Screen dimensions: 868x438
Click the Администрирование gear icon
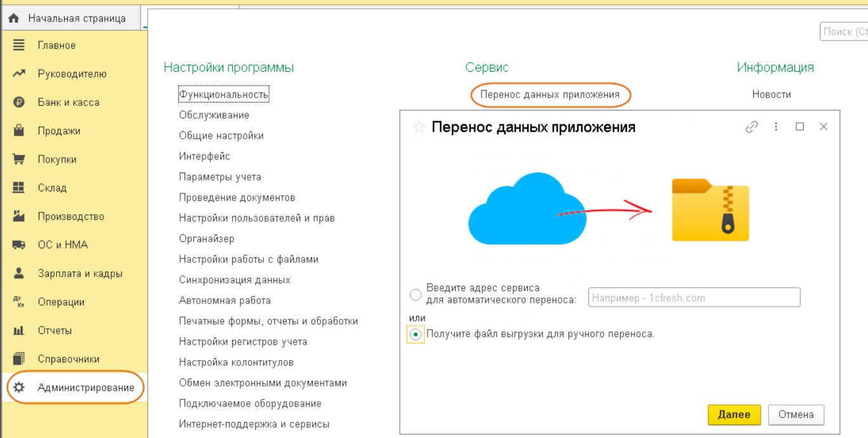coord(19,387)
